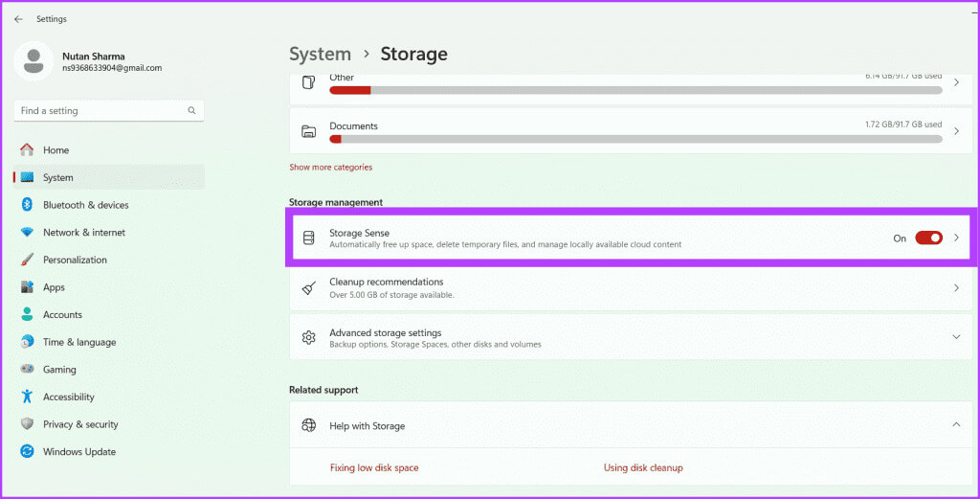Click Advanced storage settings title text
980x499 pixels.
pyautogui.click(x=386, y=332)
